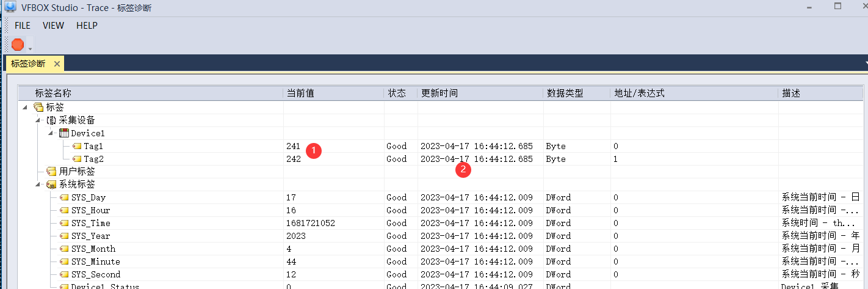The image size is (868, 289).
Task: Select the SYS_Year row label
Action: tap(91, 236)
